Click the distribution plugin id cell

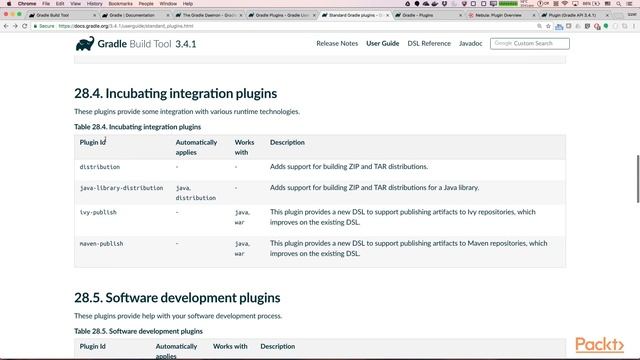100,167
